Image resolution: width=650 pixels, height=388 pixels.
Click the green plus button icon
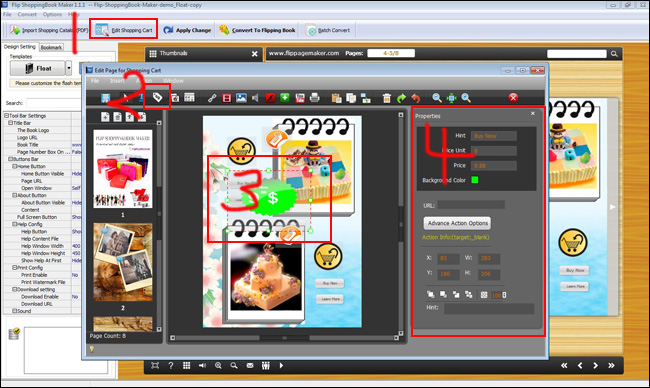[285, 98]
